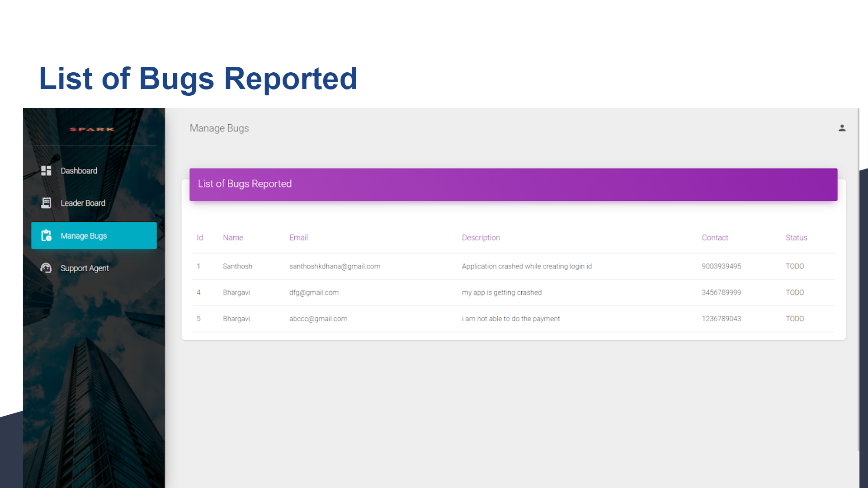Click the page vertical scrollbar
Viewport: 868px width, 488px height.
pos(859,280)
